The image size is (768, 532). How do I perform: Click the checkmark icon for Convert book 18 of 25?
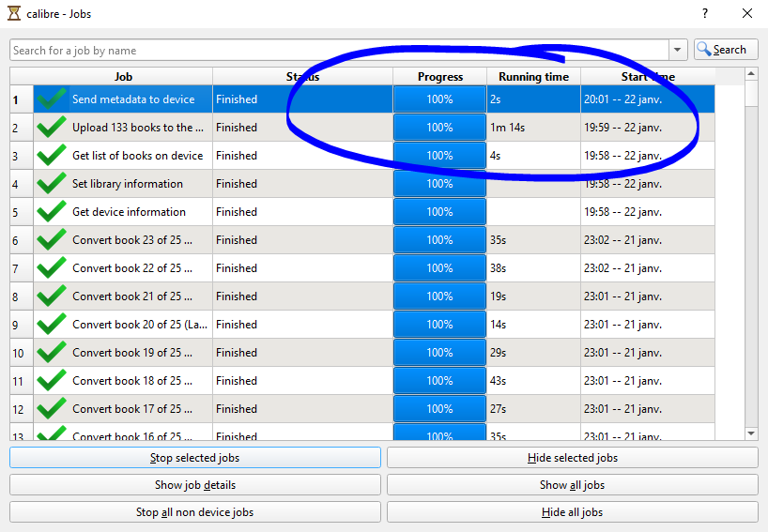[52, 380]
